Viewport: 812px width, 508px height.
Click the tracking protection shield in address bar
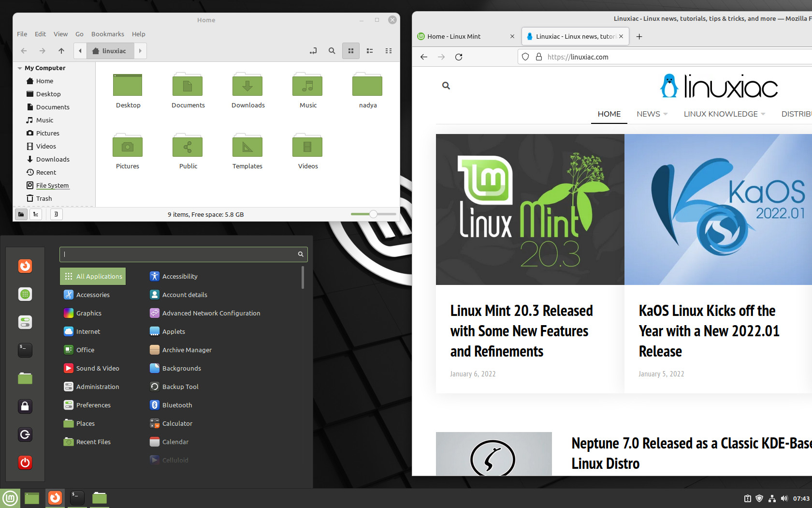tap(525, 57)
